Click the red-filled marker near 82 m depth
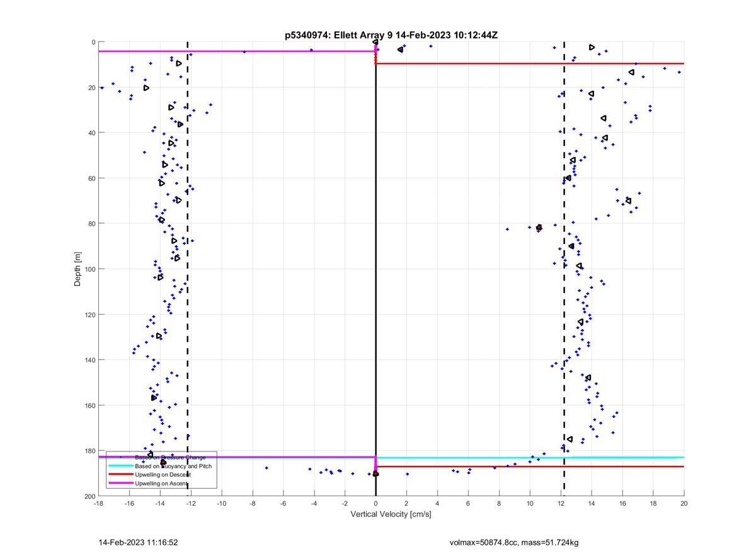 click(x=539, y=227)
